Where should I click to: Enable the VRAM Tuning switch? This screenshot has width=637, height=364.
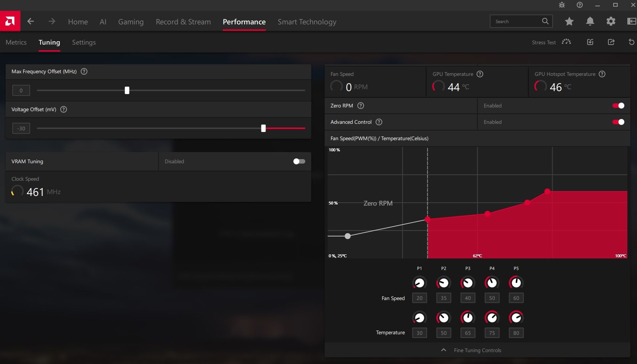299,161
